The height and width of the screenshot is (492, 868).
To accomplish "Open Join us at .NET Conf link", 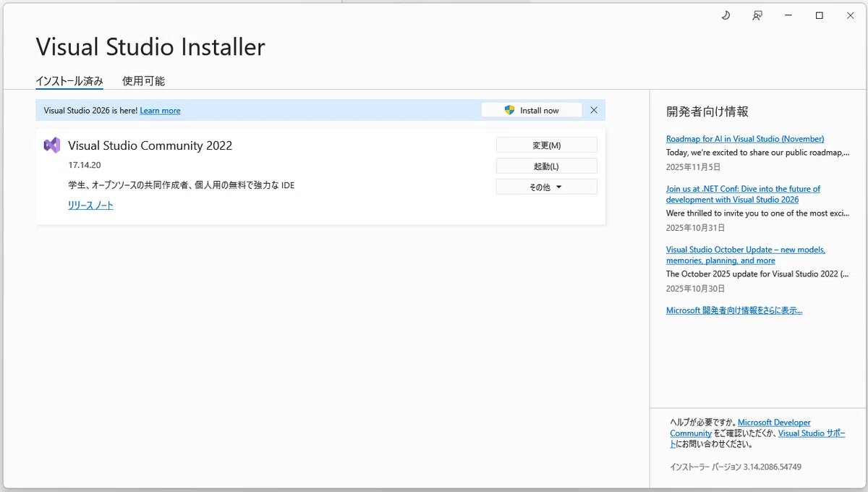I will (x=743, y=194).
